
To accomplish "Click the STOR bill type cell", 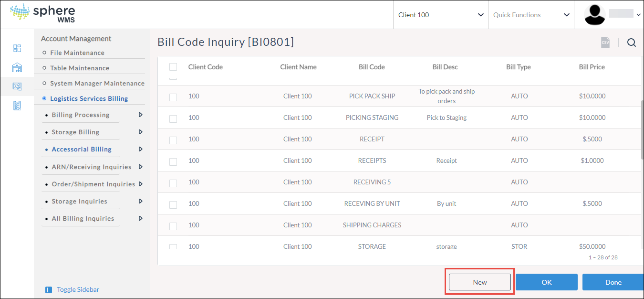I will pos(519,246).
